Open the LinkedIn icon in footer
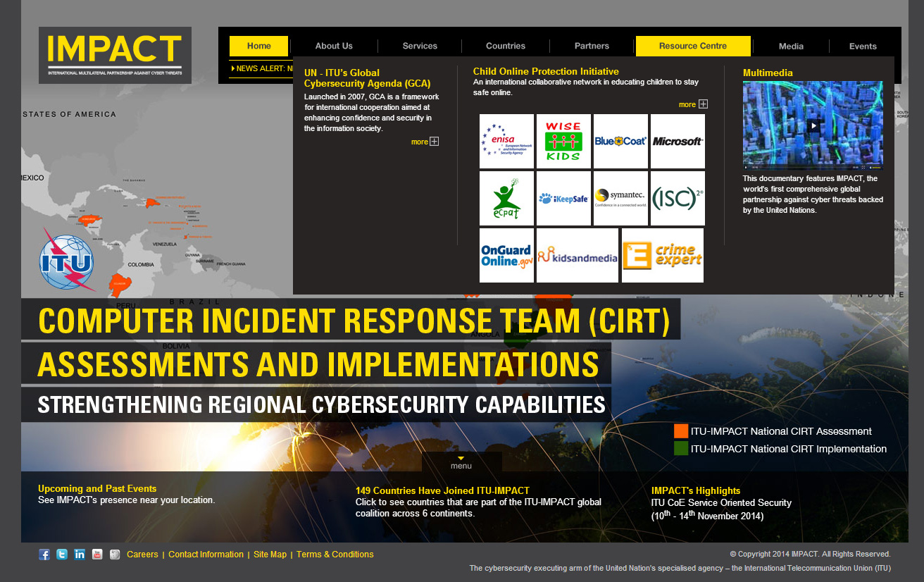This screenshot has height=582, width=924. click(x=80, y=555)
